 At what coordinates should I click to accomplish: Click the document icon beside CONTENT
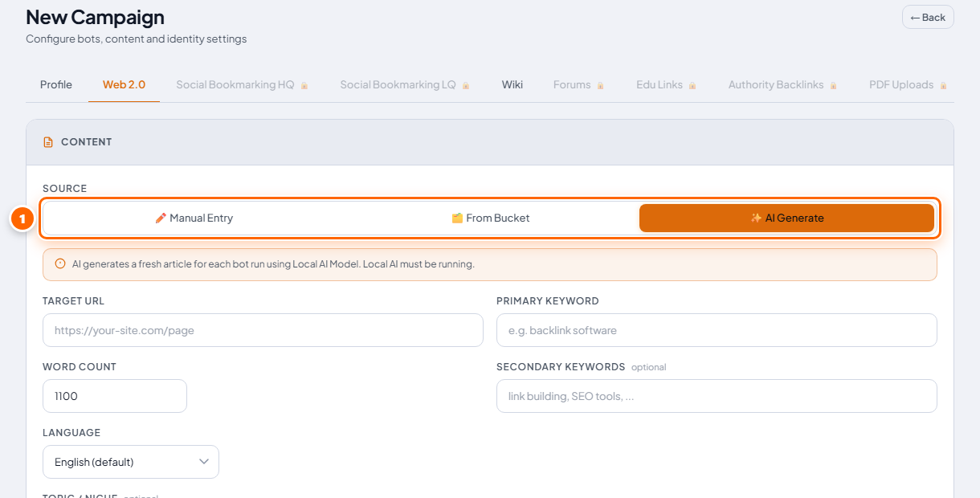pos(48,142)
